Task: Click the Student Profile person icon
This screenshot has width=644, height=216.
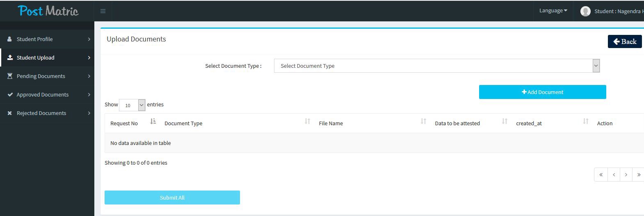Action: (x=9, y=39)
